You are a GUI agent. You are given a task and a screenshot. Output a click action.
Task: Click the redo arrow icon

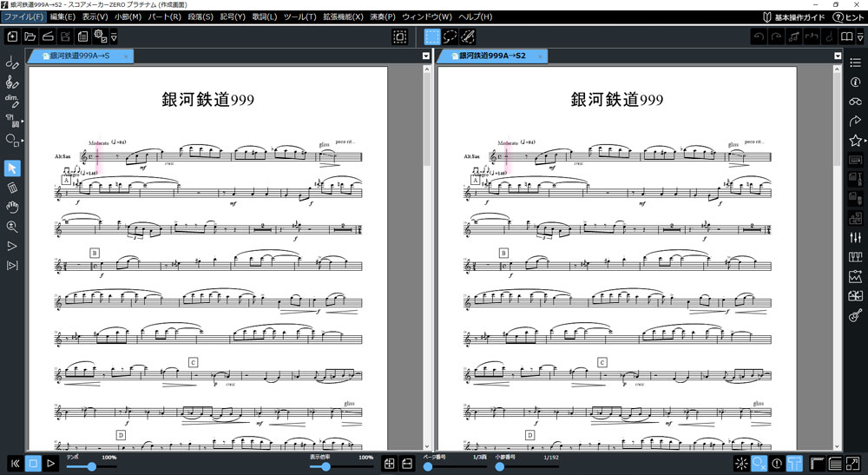(x=776, y=36)
